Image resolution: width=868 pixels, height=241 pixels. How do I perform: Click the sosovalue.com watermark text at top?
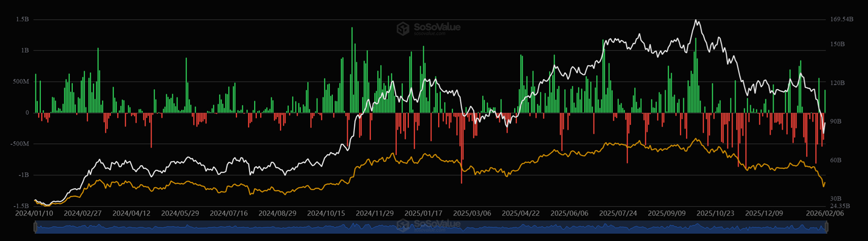tap(429, 34)
